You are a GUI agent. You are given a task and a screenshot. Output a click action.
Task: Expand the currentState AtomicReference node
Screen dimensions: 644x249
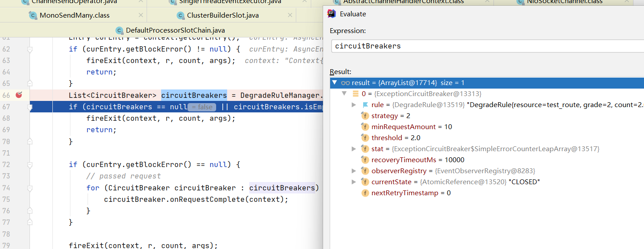tap(353, 182)
